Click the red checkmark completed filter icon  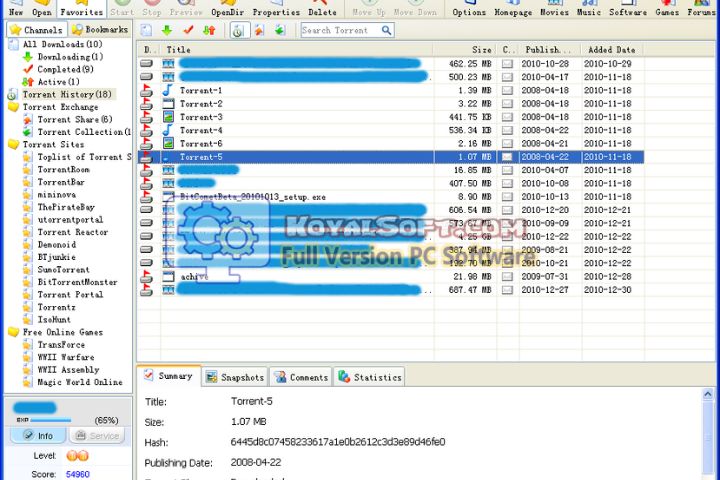[x=188, y=30]
